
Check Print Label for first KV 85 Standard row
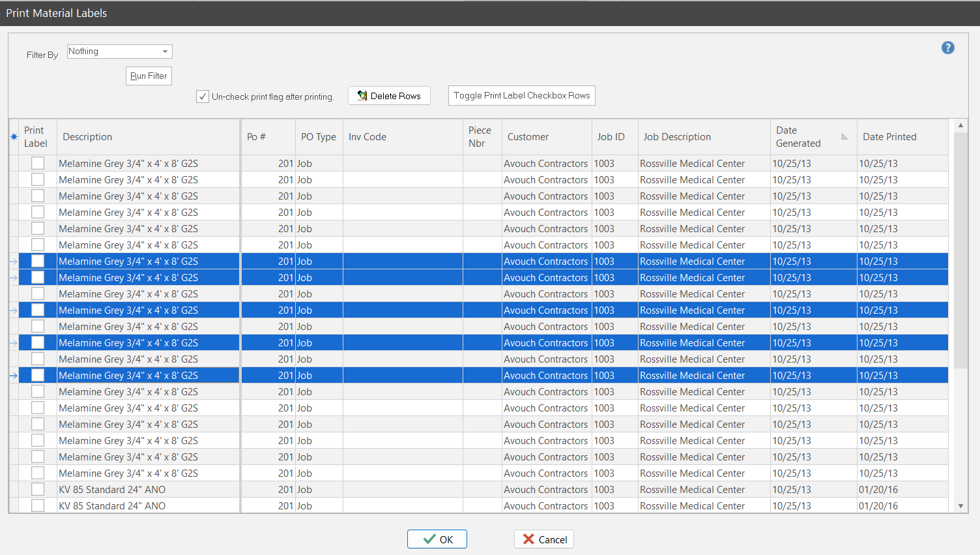click(x=38, y=490)
